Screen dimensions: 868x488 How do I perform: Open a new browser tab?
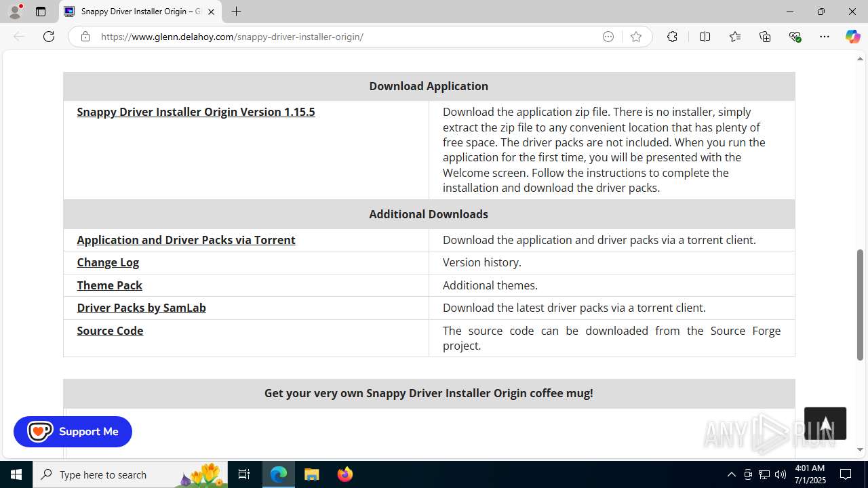(236, 12)
